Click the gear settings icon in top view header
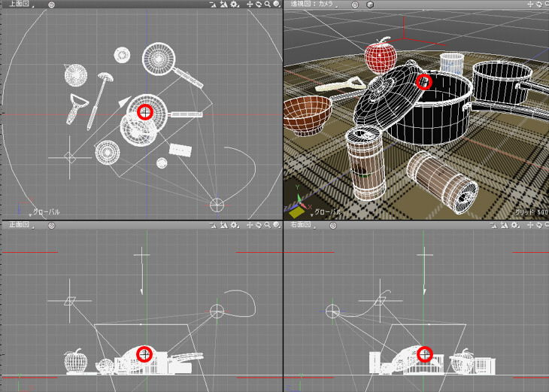The height and width of the screenshot is (392, 549). coord(235,5)
